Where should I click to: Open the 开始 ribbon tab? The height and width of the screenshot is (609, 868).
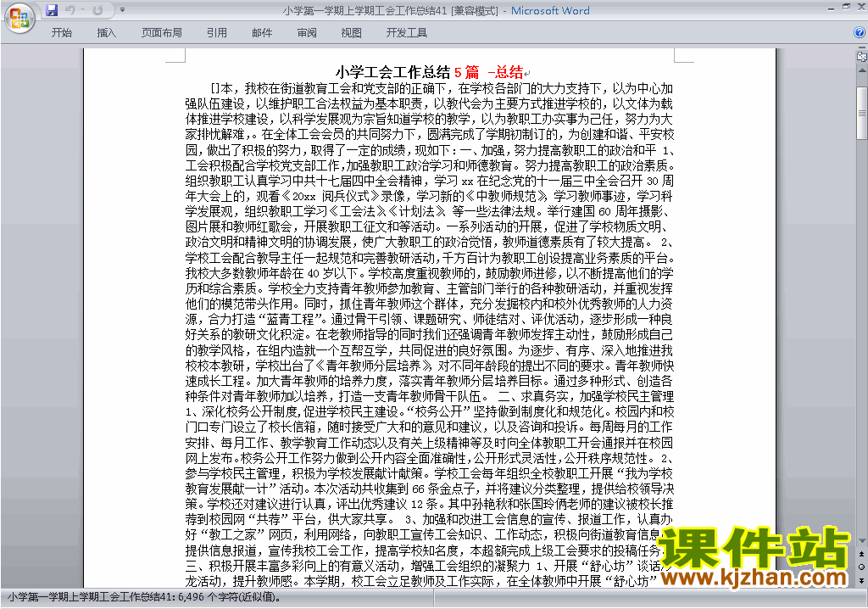coord(61,33)
